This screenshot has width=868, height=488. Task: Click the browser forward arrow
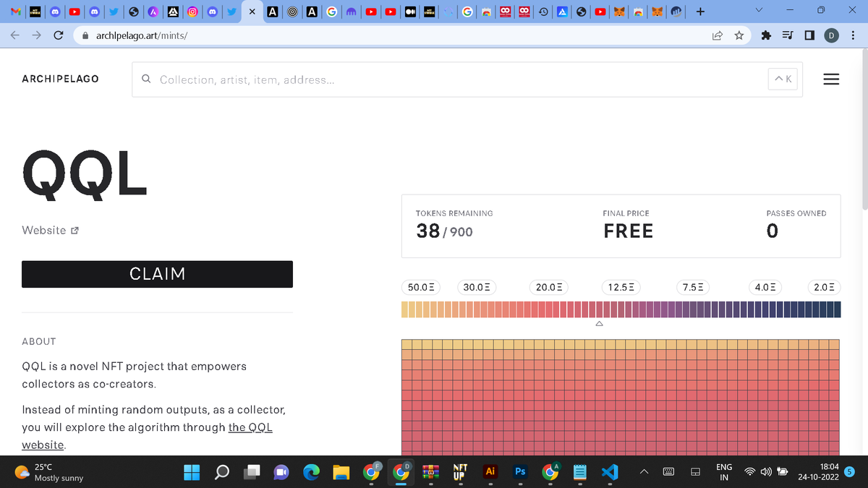[x=37, y=35]
